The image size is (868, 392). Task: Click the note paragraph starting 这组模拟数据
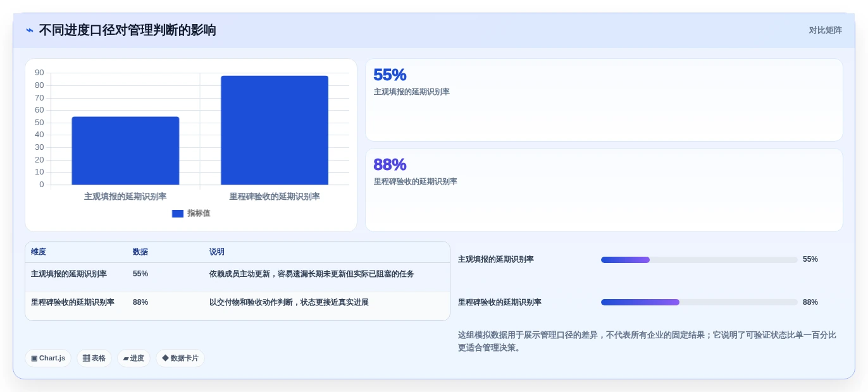pyautogui.click(x=647, y=341)
